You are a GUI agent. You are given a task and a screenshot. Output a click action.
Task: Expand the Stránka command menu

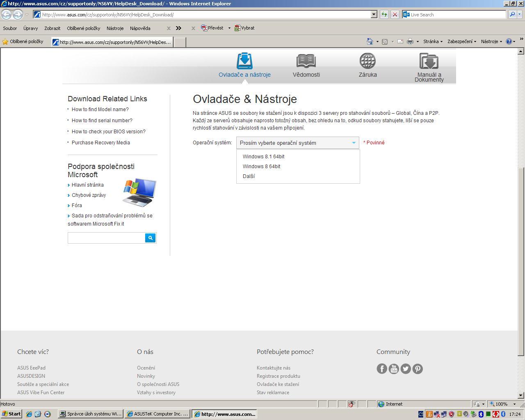(x=433, y=41)
